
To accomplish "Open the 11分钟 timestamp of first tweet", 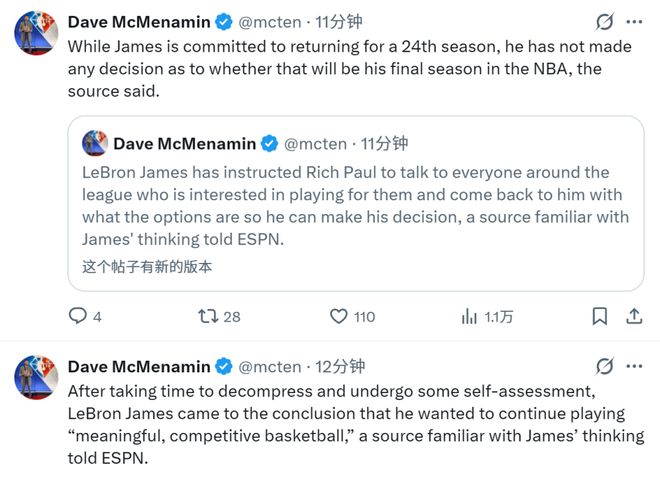I will click(338, 22).
